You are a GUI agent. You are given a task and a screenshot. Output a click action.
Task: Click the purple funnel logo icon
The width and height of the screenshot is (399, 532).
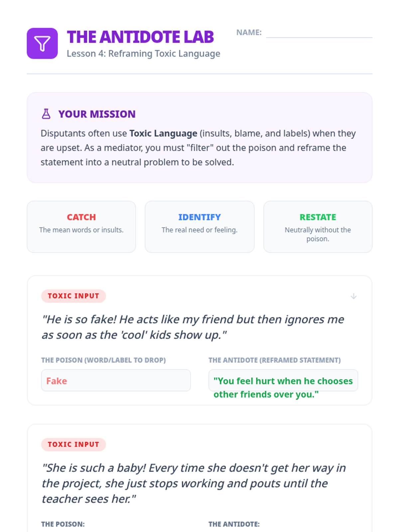pos(42,44)
